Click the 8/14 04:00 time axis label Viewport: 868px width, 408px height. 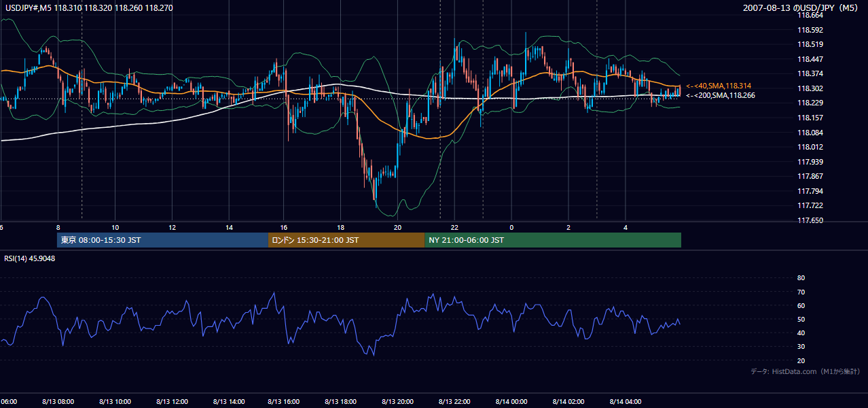[x=624, y=401]
